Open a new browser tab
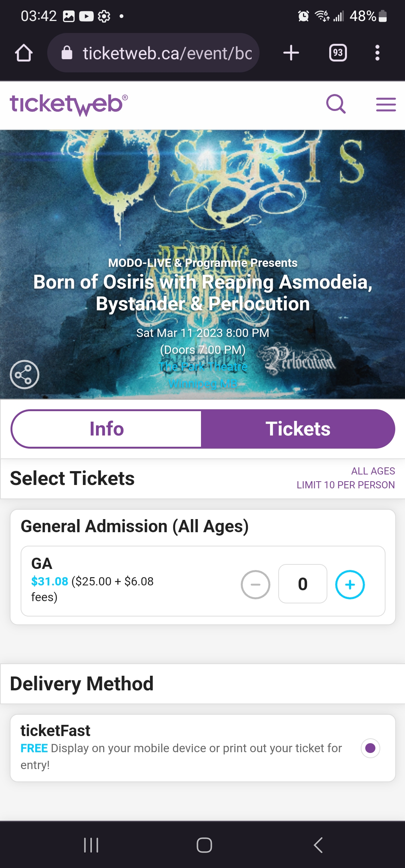 (291, 53)
